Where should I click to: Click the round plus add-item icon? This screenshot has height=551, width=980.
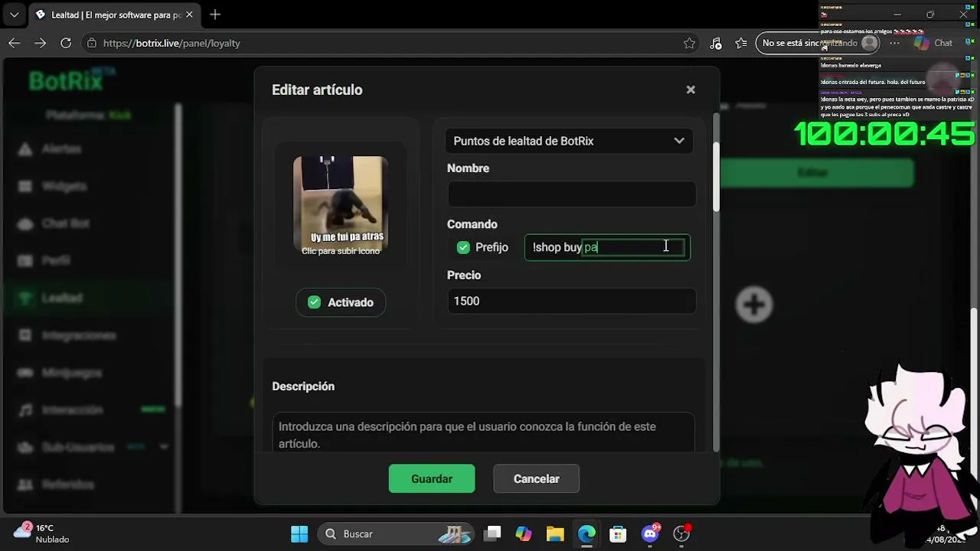[754, 305]
